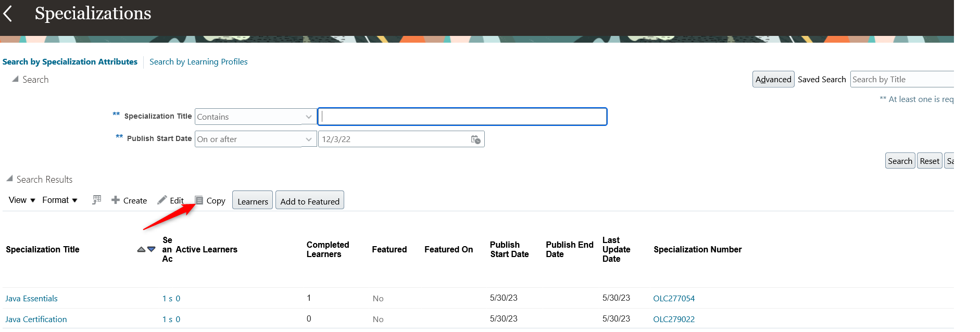Collapse the Search section
The height and width of the screenshot is (332, 980).
[x=15, y=79]
